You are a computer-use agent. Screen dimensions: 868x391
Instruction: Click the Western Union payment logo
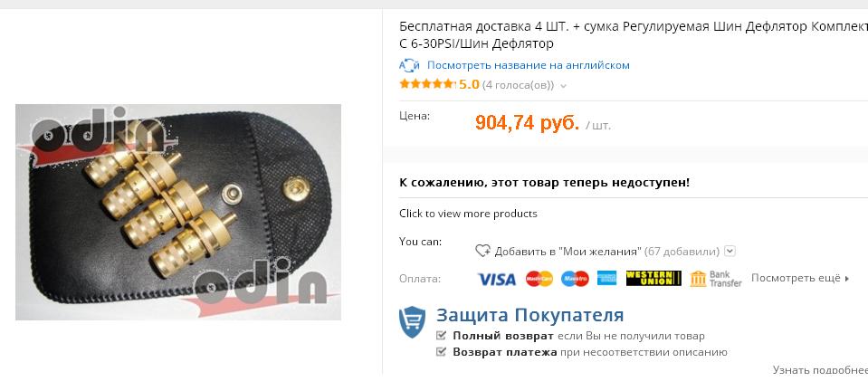(x=653, y=278)
